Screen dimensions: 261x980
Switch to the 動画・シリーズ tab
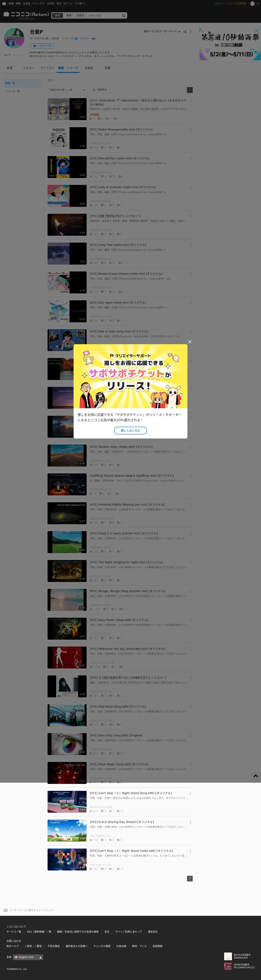[68, 68]
